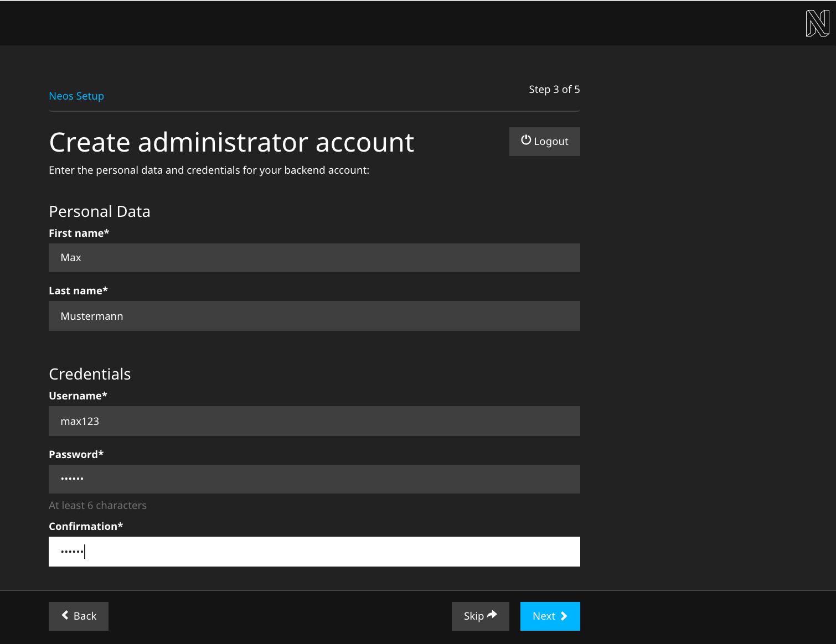Focus the Password input field
836x644 pixels.
click(x=314, y=479)
